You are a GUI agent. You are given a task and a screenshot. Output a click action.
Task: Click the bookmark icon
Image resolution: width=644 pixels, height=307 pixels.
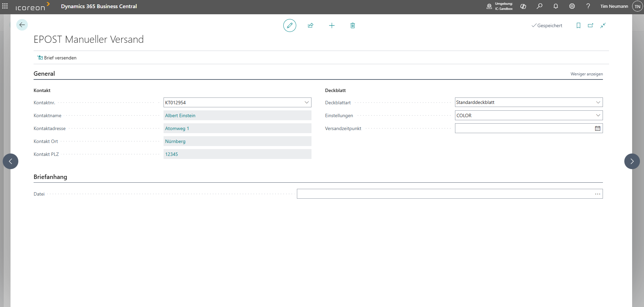(x=578, y=25)
